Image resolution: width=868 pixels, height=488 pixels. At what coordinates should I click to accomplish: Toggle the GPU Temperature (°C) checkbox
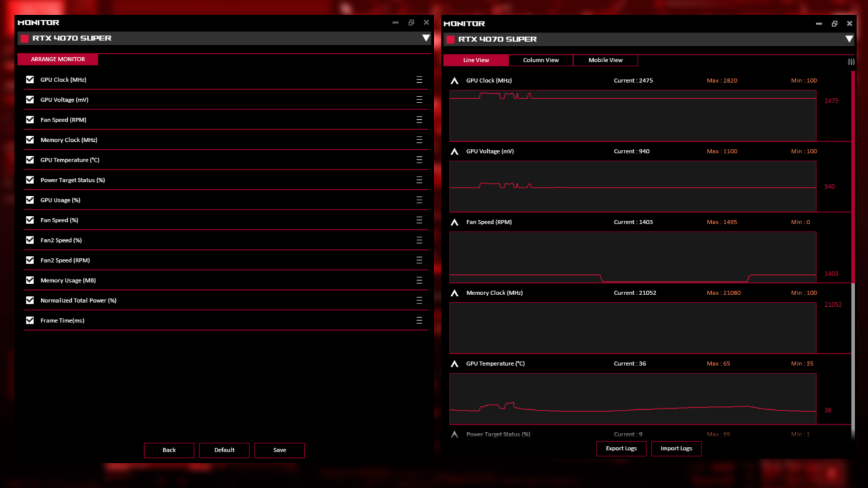[x=30, y=160]
